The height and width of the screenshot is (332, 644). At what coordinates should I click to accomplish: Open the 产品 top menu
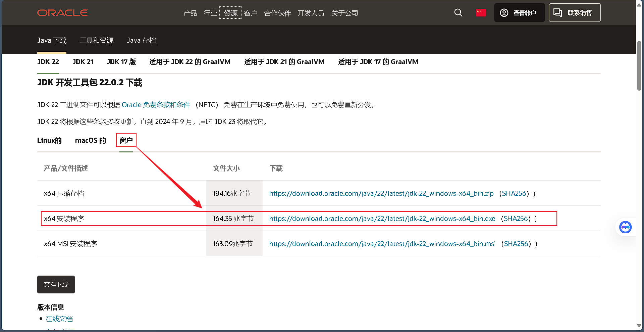190,13
